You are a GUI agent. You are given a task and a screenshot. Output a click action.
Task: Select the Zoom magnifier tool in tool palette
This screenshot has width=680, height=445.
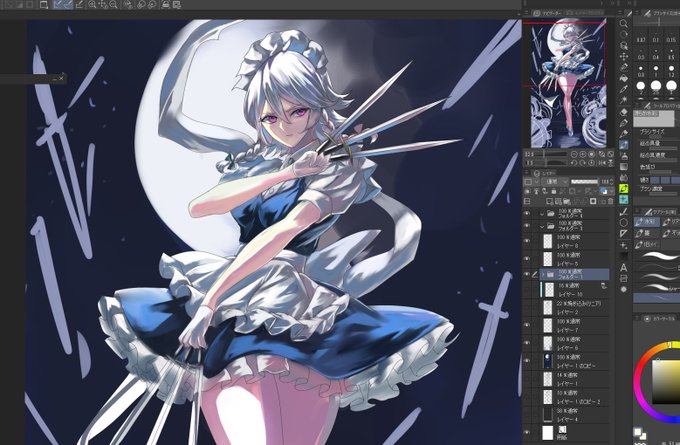pos(624,24)
